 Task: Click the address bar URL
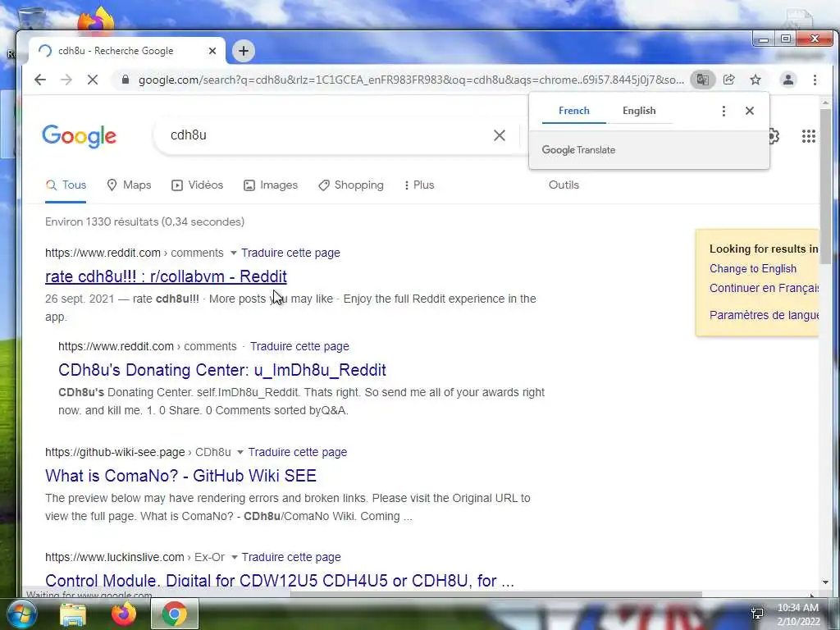click(411, 80)
